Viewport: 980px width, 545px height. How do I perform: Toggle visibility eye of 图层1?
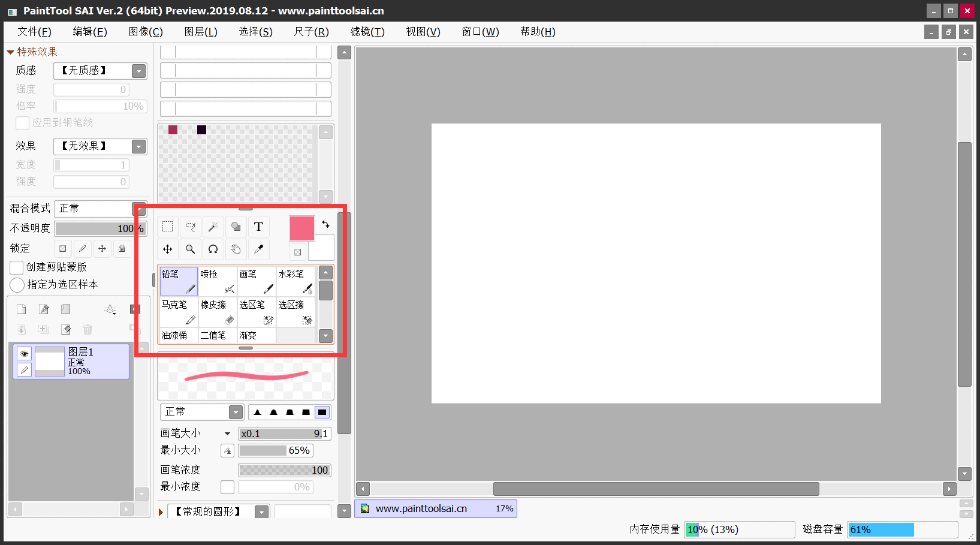tap(24, 354)
